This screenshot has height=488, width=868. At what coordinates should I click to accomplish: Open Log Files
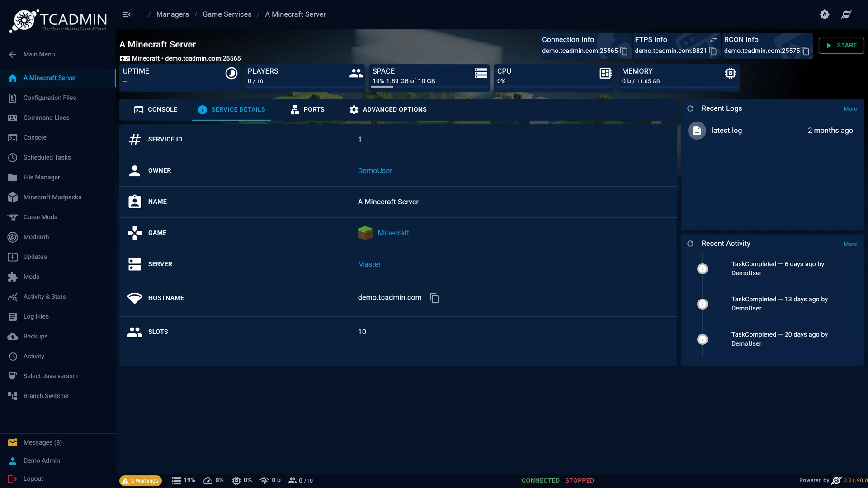(x=58, y=316)
